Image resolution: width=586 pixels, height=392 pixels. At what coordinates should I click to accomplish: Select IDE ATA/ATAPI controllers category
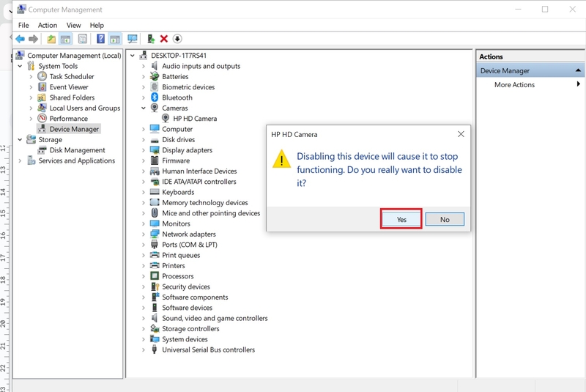click(199, 182)
